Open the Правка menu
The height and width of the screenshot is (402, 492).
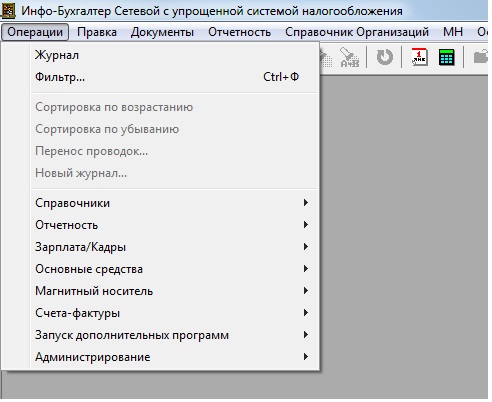(x=97, y=32)
